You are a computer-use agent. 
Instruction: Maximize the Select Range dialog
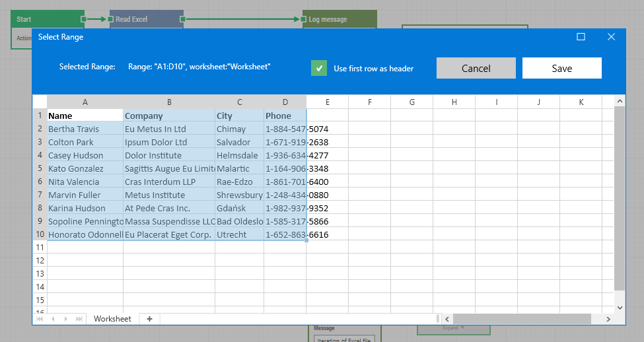581,37
